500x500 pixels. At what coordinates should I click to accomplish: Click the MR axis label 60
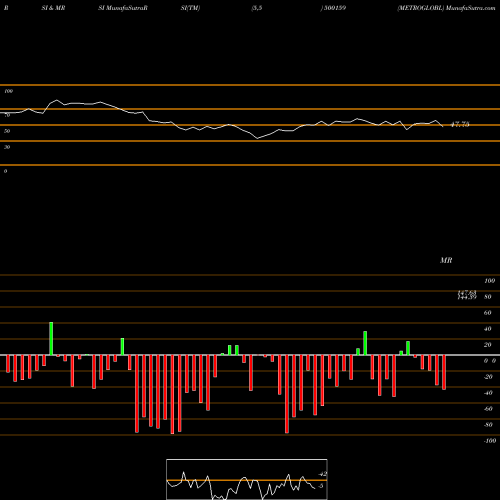click(x=487, y=313)
